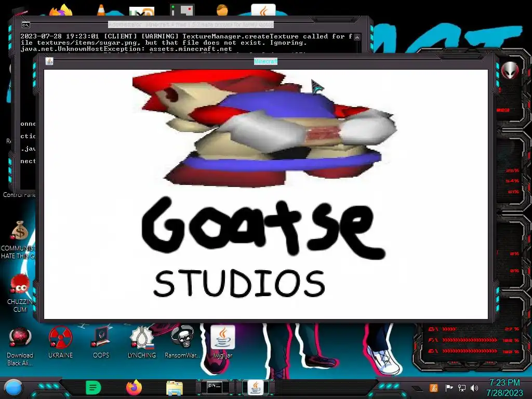Switch to Command Prompt taskbar button
The image size is (532, 399).
point(215,388)
